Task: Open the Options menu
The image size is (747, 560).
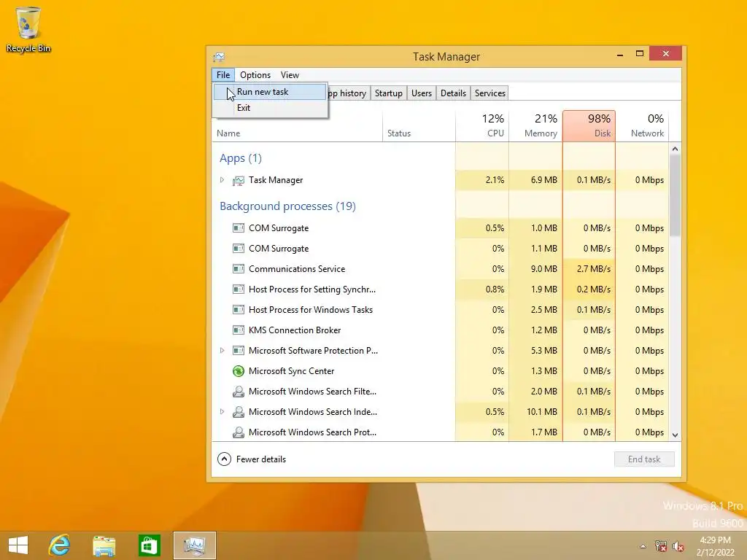Action: point(255,75)
